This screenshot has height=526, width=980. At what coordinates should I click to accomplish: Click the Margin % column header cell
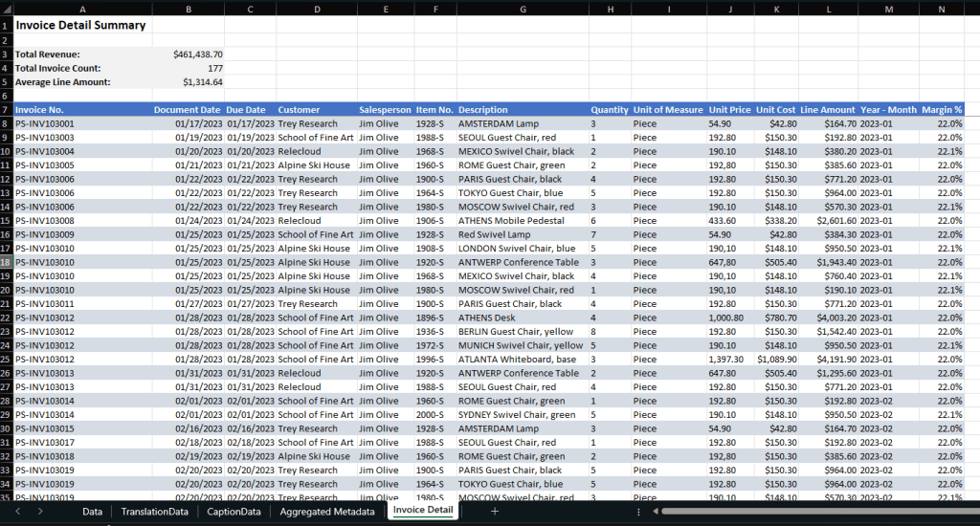pos(942,110)
